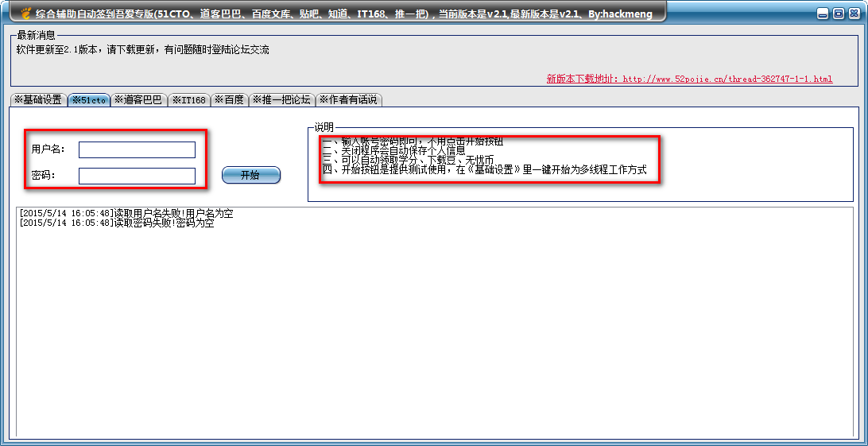868x446 pixels.
Task: Open the ※推一把论坛 tab
Action: [x=281, y=99]
